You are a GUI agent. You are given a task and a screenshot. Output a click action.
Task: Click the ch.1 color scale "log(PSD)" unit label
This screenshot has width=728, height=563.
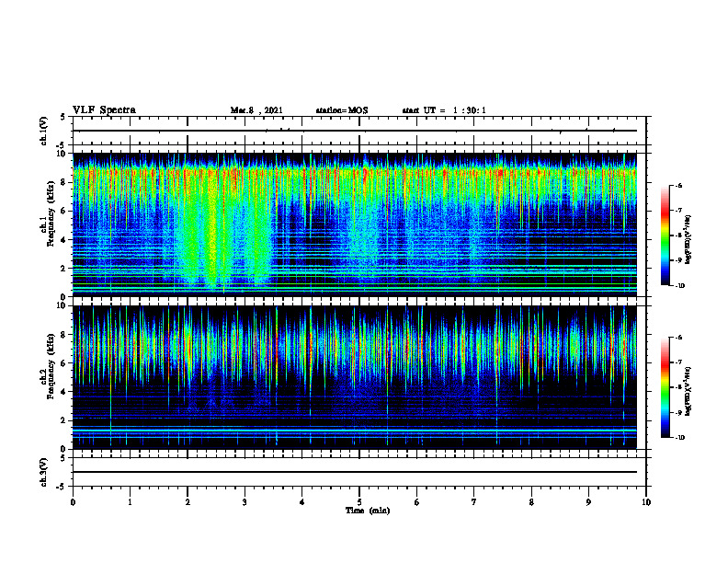pos(688,239)
